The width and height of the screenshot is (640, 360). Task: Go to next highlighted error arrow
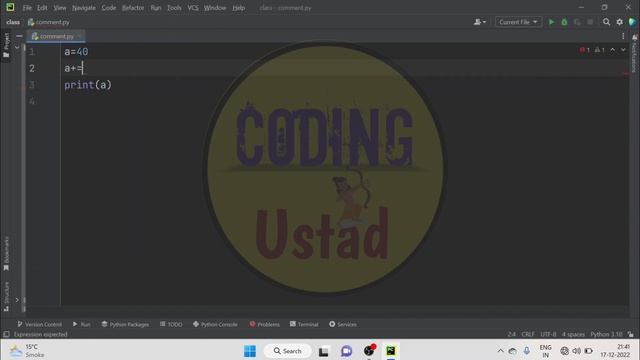[x=623, y=50]
